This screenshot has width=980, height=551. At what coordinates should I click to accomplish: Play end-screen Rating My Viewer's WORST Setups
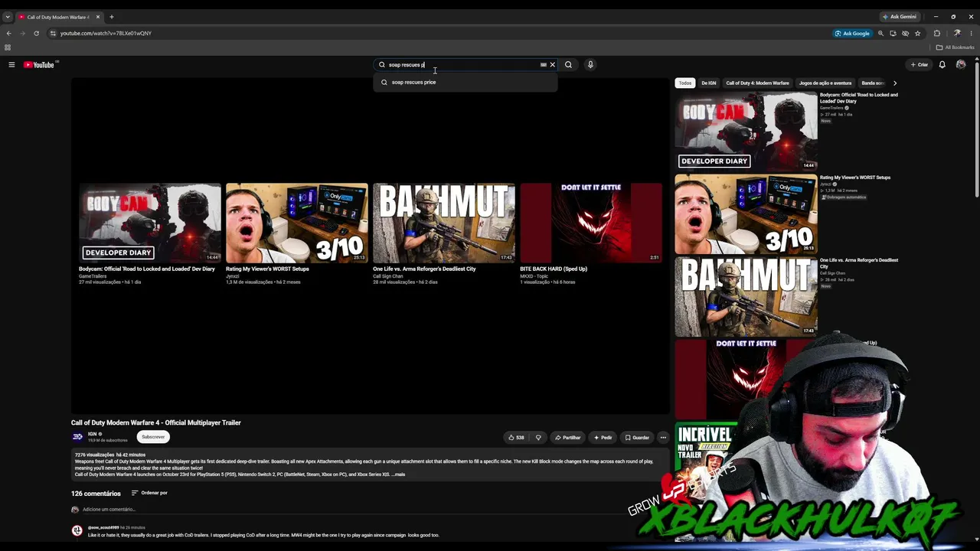pyautogui.click(x=297, y=223)
